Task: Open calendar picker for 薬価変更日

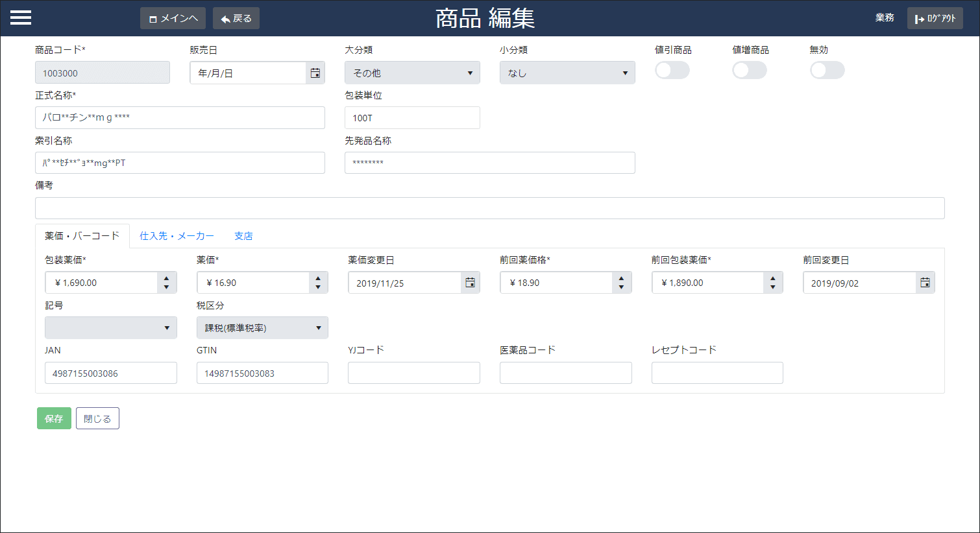Action: click(x=470, y=283)
